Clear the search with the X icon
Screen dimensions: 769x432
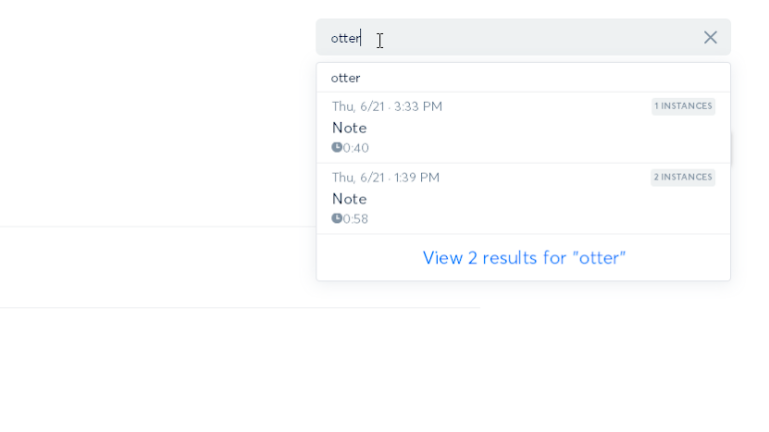(x=710, y=37)
